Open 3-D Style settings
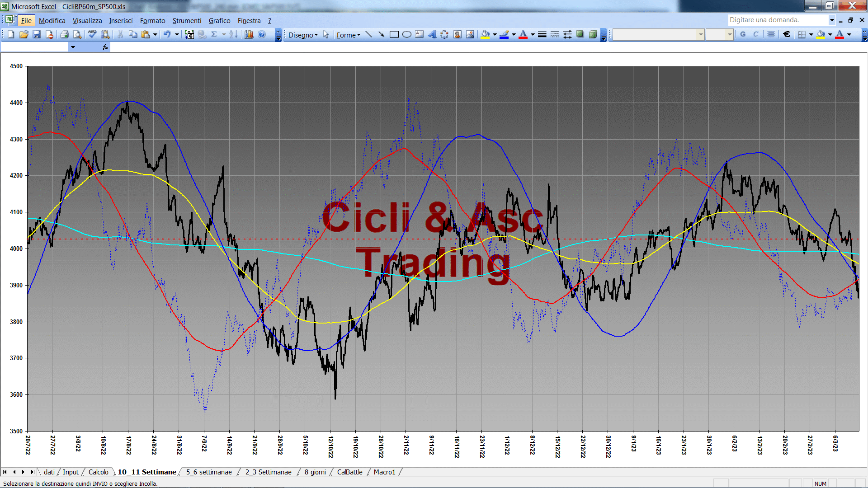 (593, 34)
